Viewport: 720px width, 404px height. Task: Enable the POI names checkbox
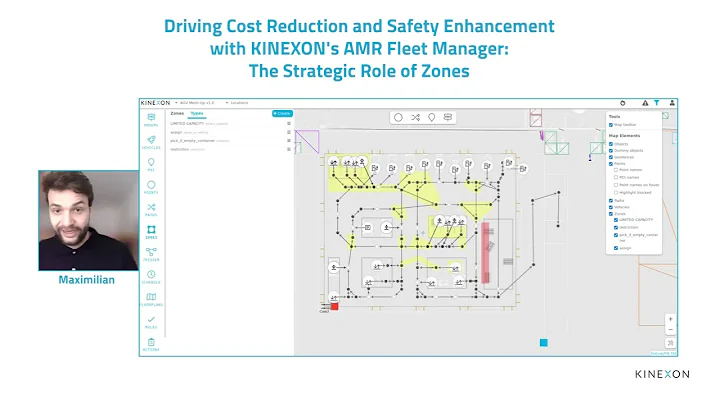616,177
